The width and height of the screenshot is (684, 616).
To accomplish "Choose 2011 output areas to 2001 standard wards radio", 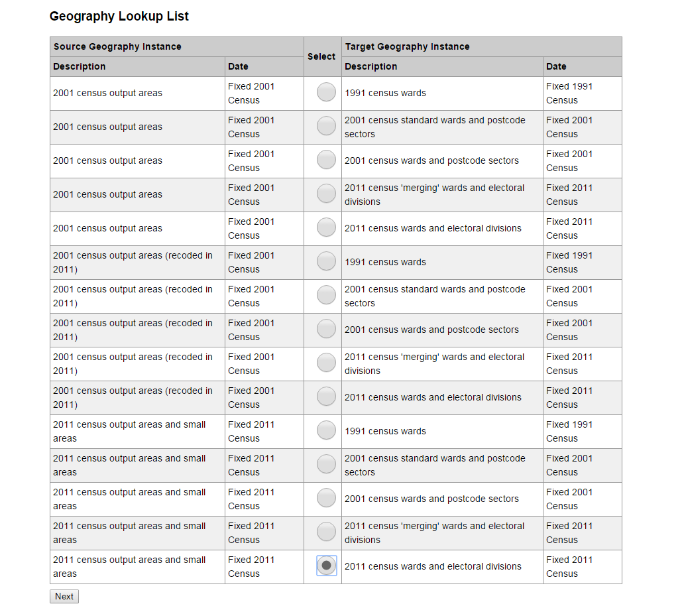I will [x=326, y=463].
